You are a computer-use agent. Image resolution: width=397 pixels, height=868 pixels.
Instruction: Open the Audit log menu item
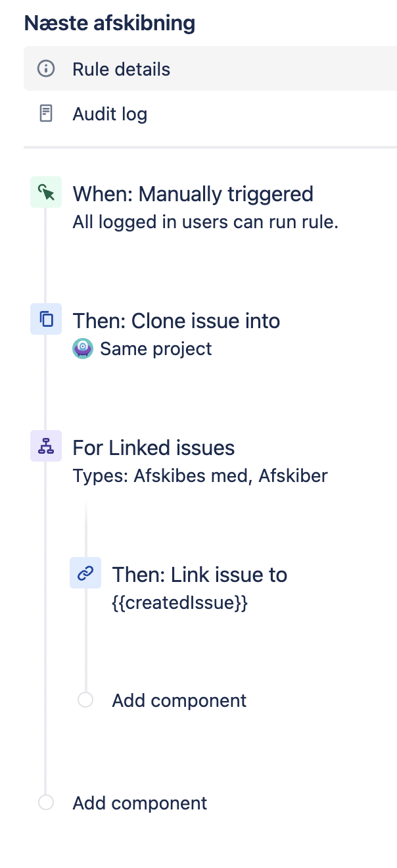[210, 114]
